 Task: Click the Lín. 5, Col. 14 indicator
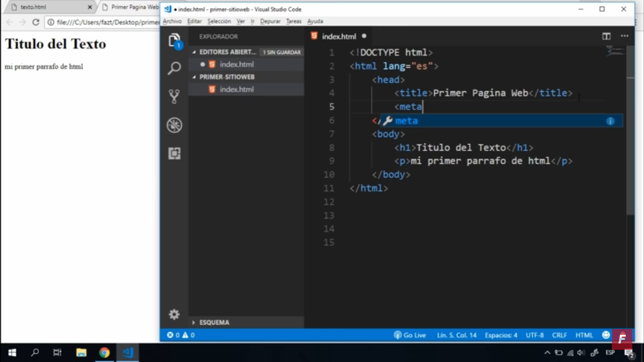(457, 335)
